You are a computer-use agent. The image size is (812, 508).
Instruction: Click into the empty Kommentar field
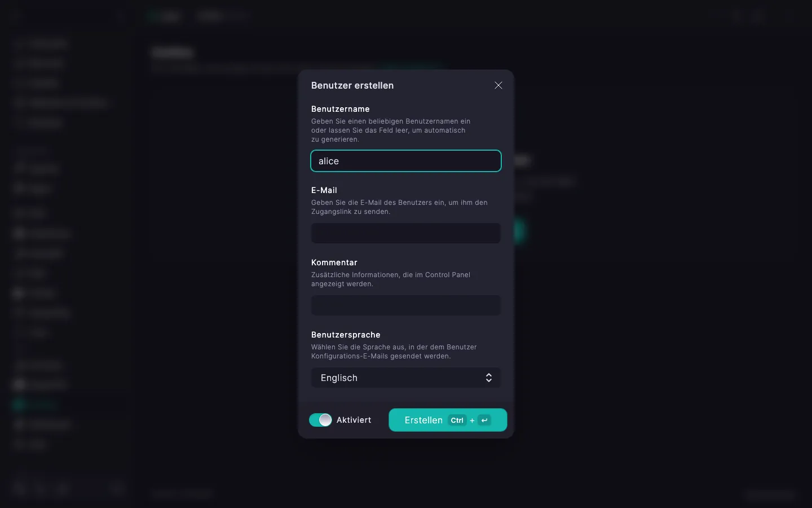coord(406,305)
